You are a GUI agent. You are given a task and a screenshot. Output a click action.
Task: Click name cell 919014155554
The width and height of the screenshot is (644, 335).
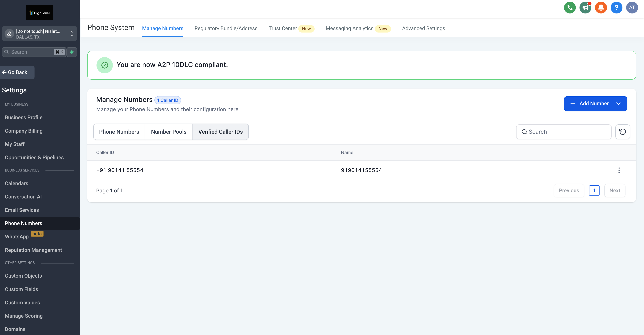pyautogui.click(x=361, y=170)
